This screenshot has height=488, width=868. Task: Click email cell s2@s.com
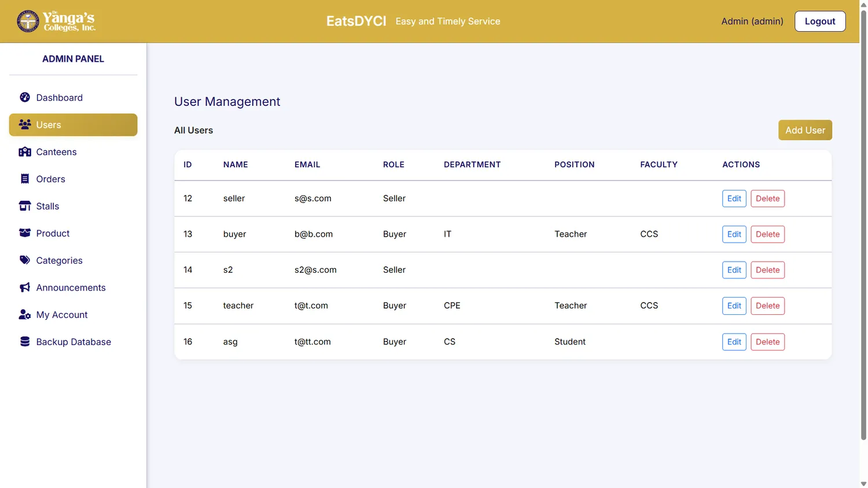click(x=315, y=270)
